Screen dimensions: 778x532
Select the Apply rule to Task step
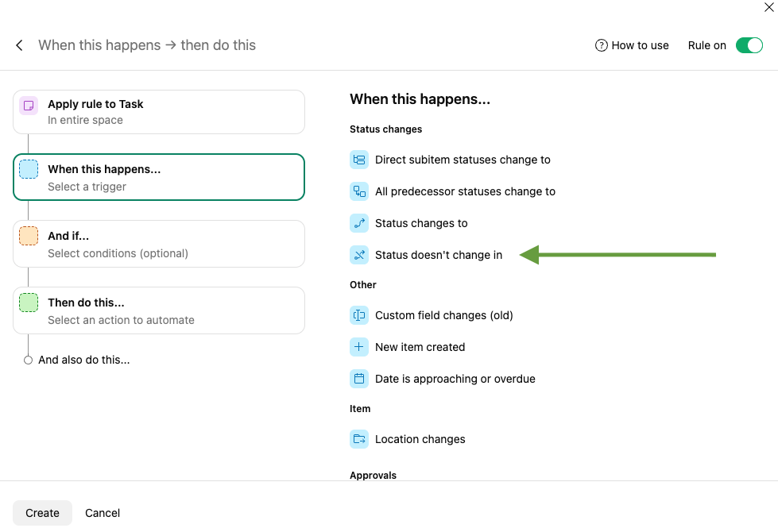[x=159, y=112]
